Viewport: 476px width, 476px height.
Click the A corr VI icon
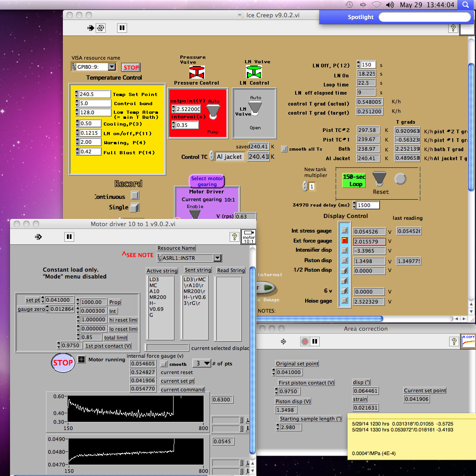coord(468,340)
